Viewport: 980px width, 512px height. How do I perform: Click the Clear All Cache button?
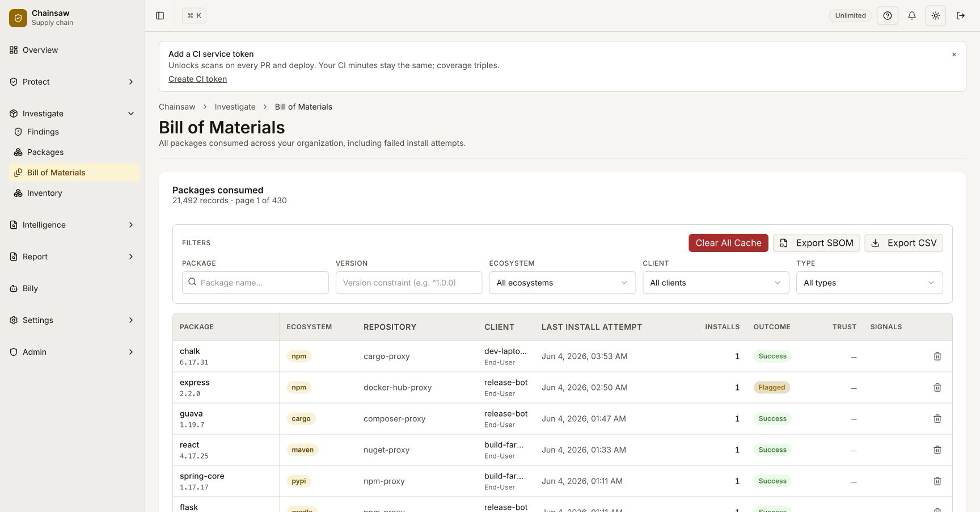(728, 243)
